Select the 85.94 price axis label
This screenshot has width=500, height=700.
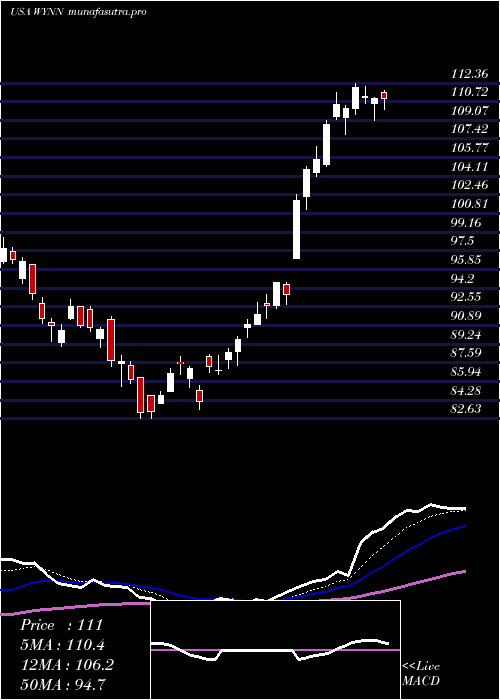click(467, 372)
